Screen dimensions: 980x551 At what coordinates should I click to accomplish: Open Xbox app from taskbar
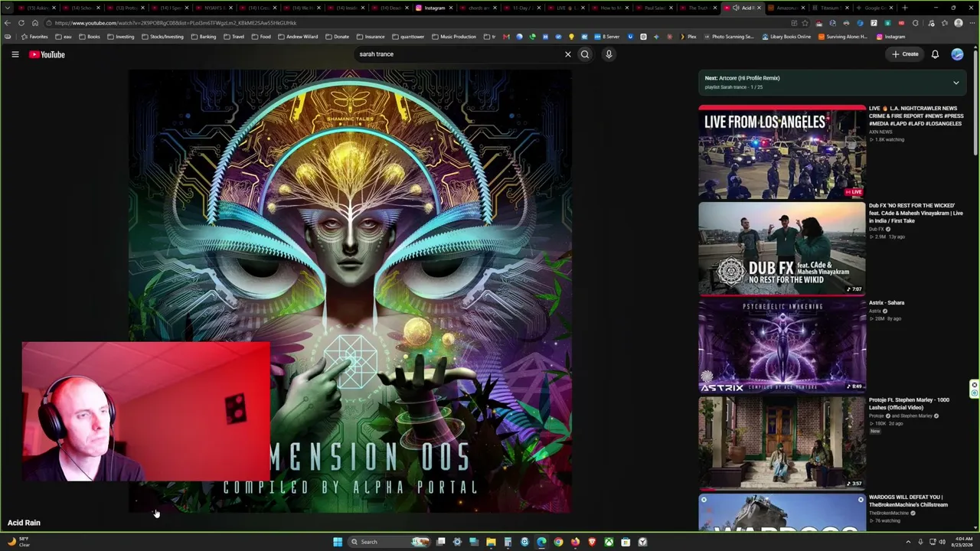(x=609, y=542)
